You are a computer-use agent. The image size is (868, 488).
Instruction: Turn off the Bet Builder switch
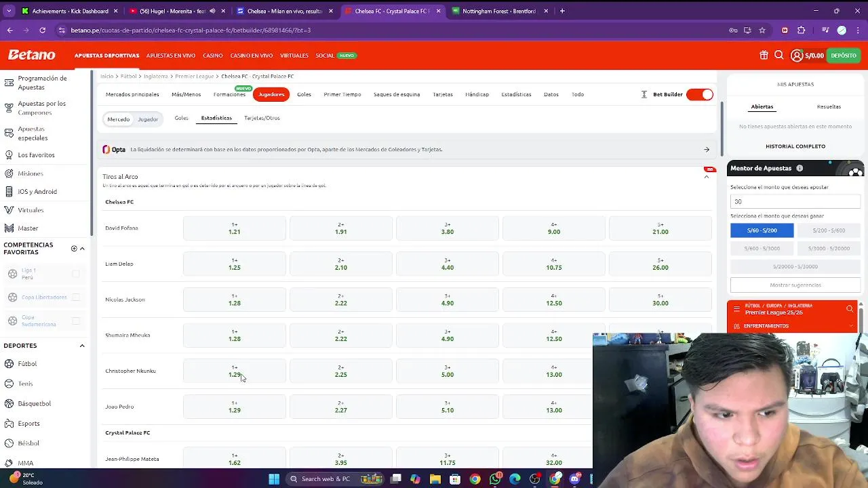700,94
